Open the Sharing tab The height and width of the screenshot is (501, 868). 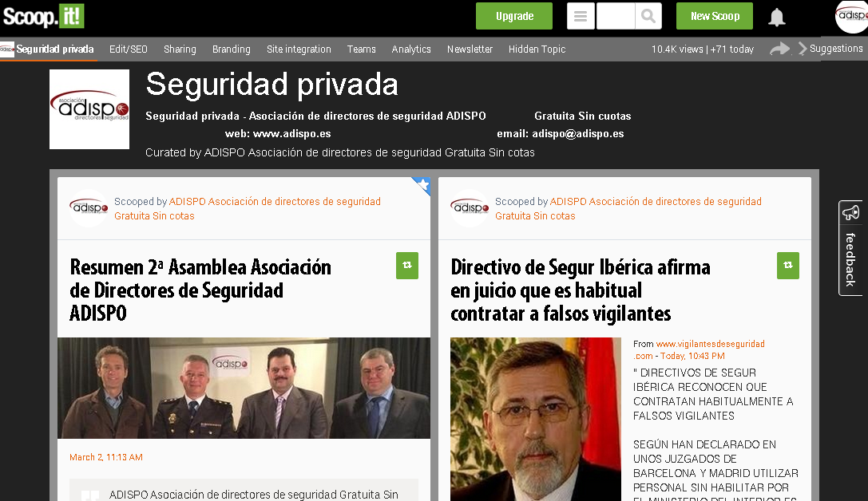[x=180, y=49]
